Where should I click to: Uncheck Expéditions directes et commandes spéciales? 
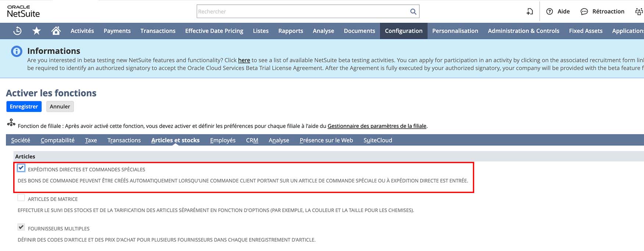[x=21, y=168]
